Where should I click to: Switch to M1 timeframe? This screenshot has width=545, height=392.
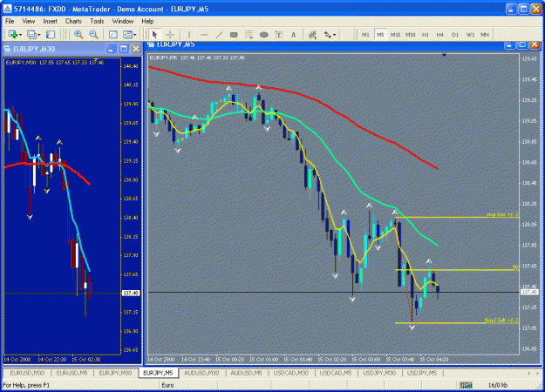[365, 35]
